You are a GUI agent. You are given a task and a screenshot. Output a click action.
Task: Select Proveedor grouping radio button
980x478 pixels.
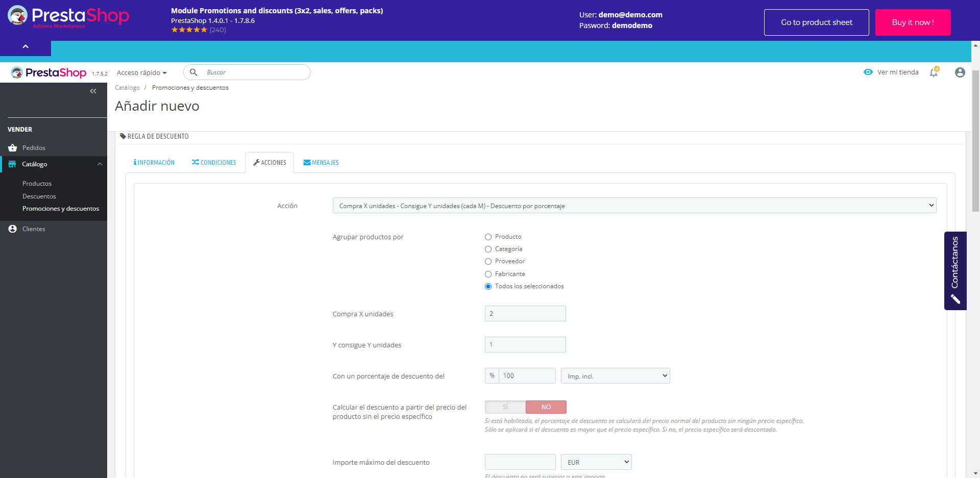(x=488, y=262)
